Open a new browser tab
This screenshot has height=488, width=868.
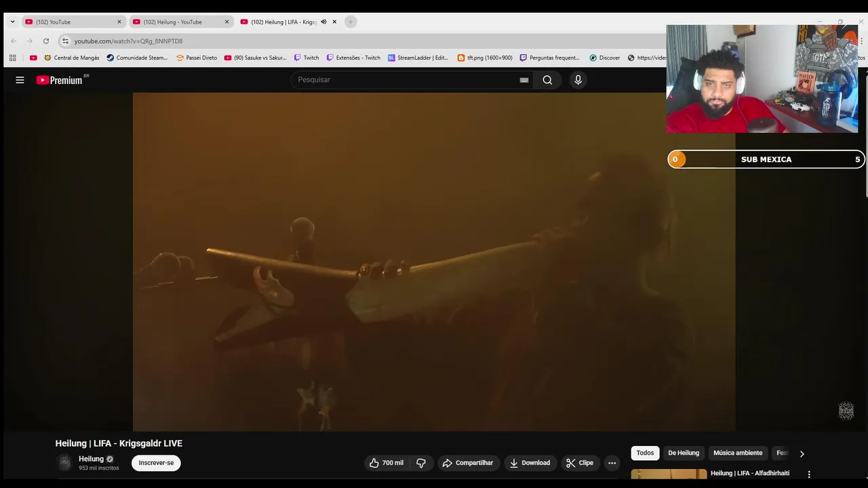coord(351,22)
